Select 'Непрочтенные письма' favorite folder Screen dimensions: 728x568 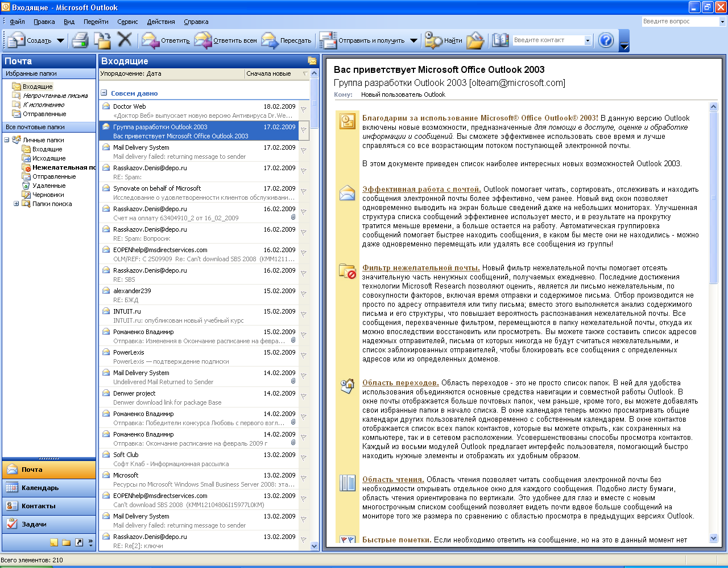[55, 96]
